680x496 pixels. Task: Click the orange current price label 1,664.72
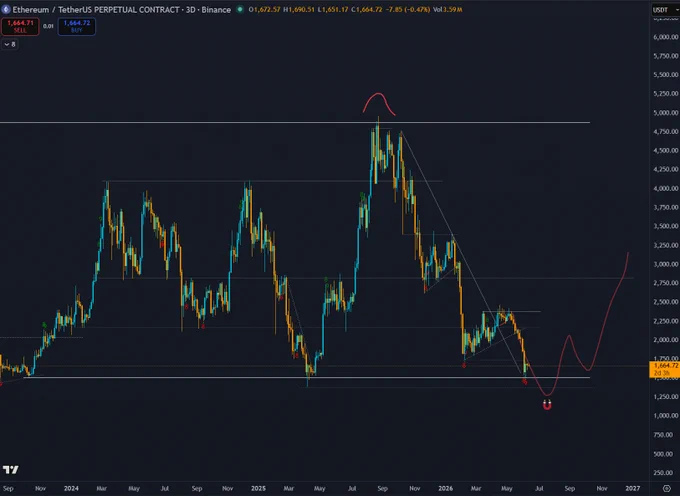pyautogui.click(x=664, y=369)
